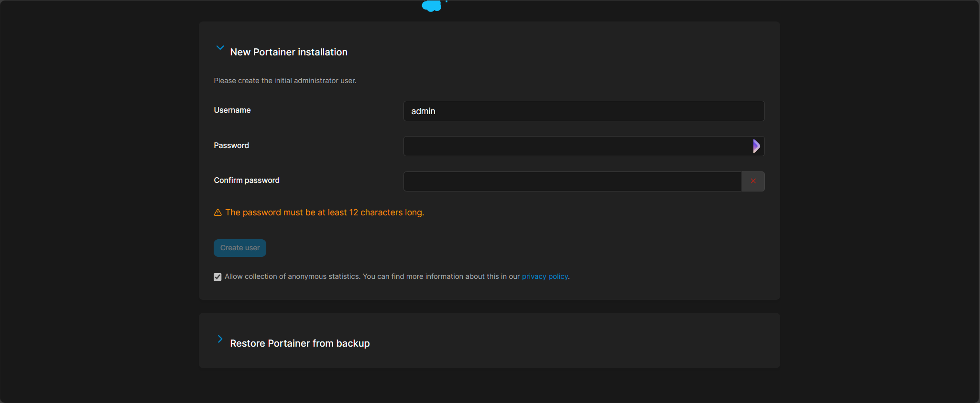
Task: Focus the Confirm password input field
Action: (x=572, y=181)
